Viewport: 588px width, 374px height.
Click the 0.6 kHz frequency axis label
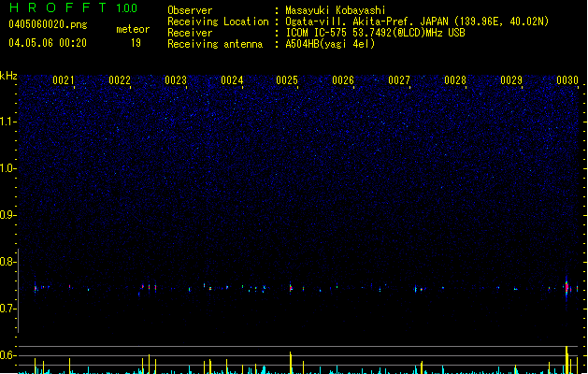(8, 355)
